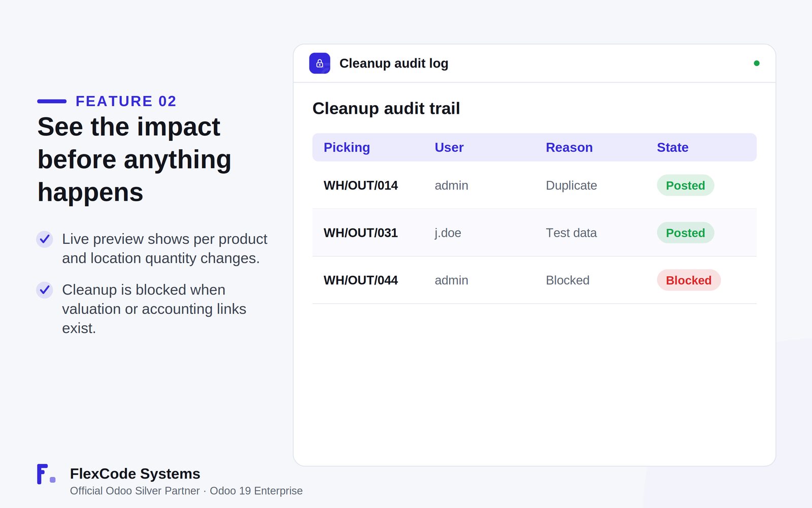Click the FEATURE 02 label
The width and height of the screenshot is (812, 508).
[x=126, y=101]
